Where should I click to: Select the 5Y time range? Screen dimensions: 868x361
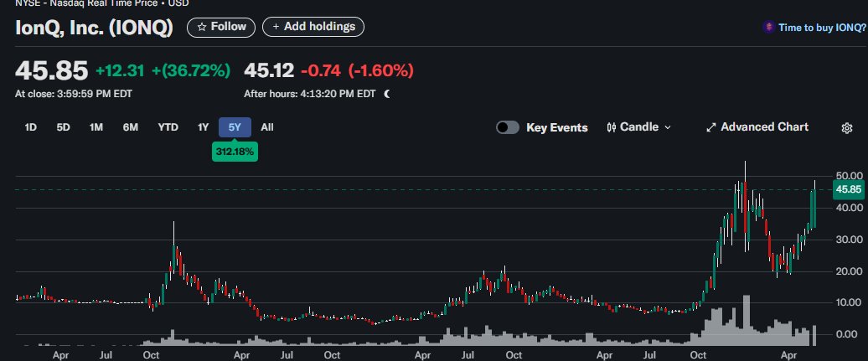(x=235, y=127)
